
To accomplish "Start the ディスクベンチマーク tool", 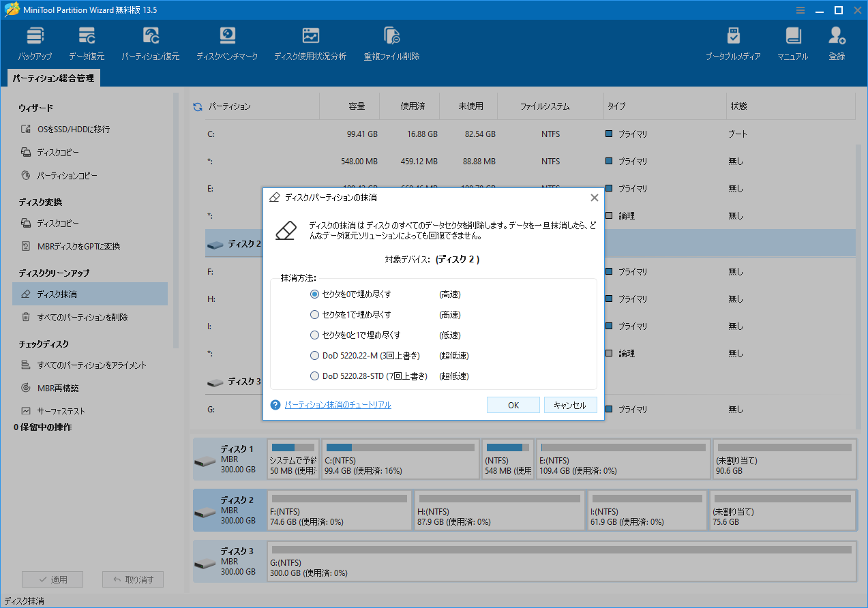I will (x=227, y=41).
